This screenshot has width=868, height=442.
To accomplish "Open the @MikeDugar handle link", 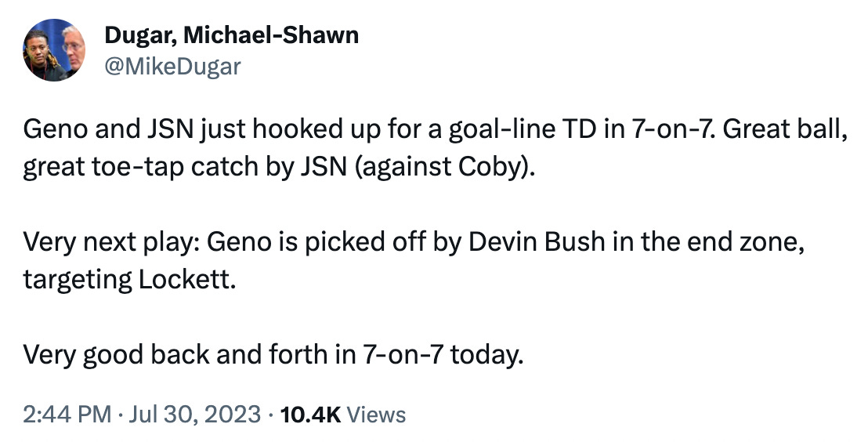I will pos(172,67).
